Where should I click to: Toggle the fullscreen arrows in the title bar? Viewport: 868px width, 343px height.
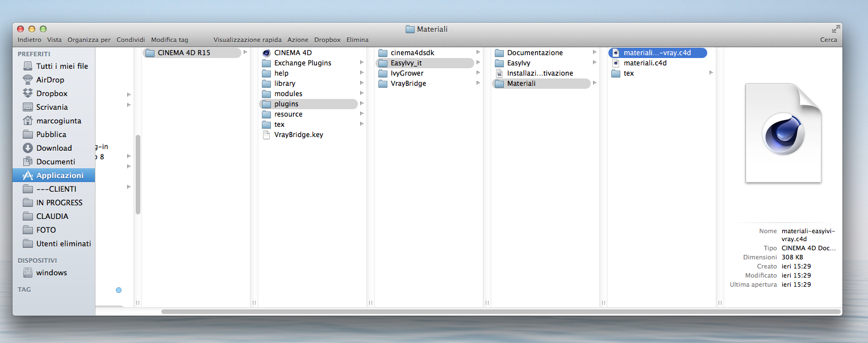point(836,28)
